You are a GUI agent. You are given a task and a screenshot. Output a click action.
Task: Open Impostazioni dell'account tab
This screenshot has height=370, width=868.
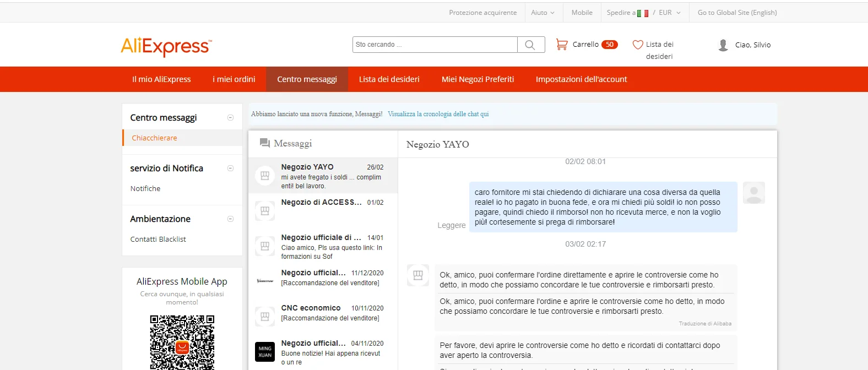click(x=582, y=79)
